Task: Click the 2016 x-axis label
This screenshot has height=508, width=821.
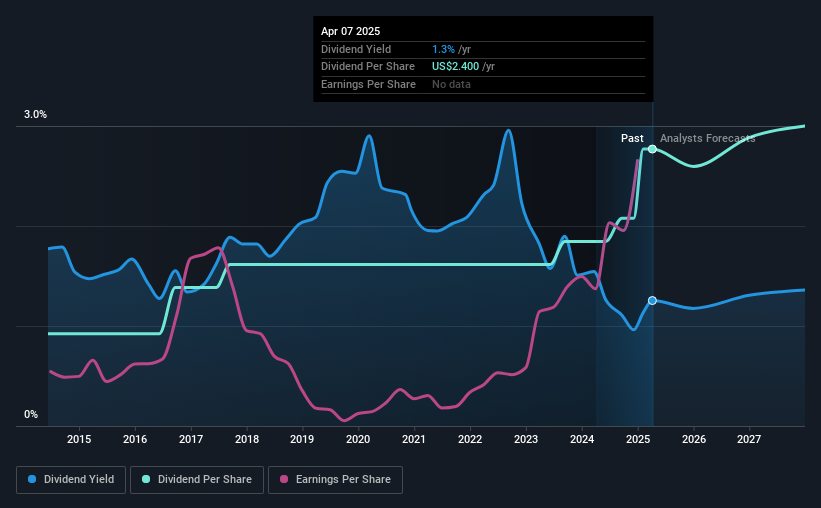Action: (x=135, y=439)
